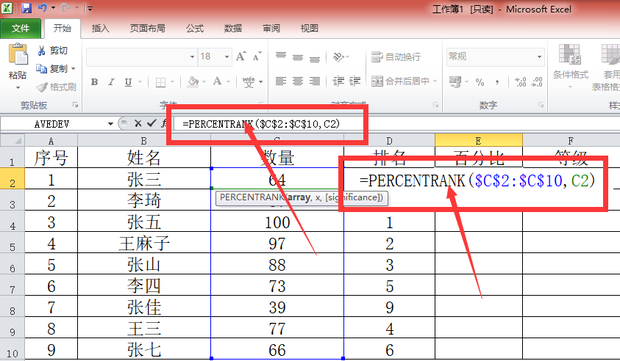Click the increase font size icon
This screenshot has height=361, width=620.
[x=241, y=57]
